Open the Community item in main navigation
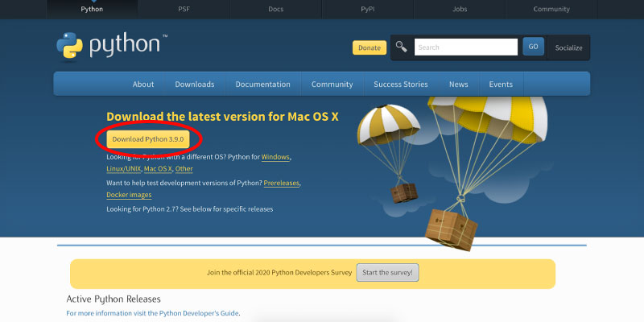The height and width of the screenshot is (322, 644). [332, 85]
